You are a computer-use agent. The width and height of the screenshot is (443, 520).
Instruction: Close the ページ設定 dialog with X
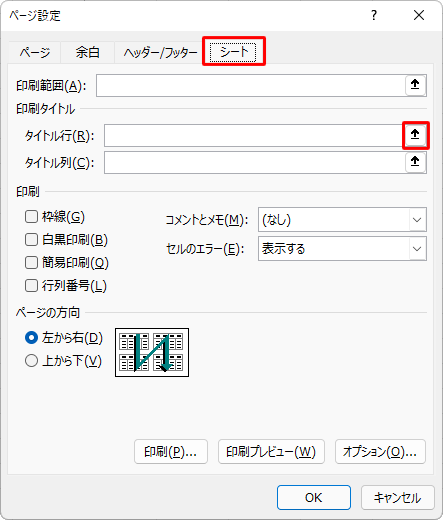pyautogui.click(x=419, y=15)
